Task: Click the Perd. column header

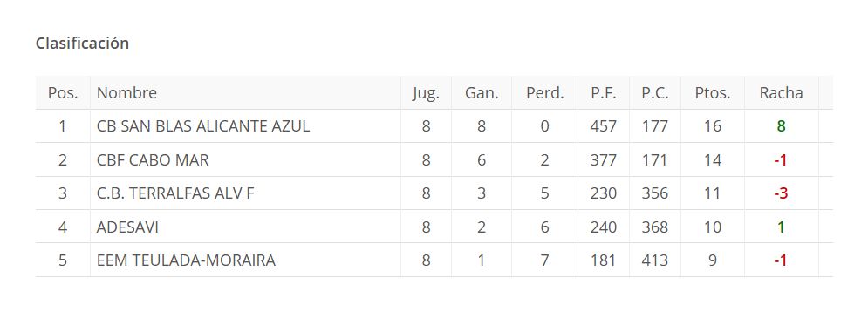Action: click(x=544, y=93)
